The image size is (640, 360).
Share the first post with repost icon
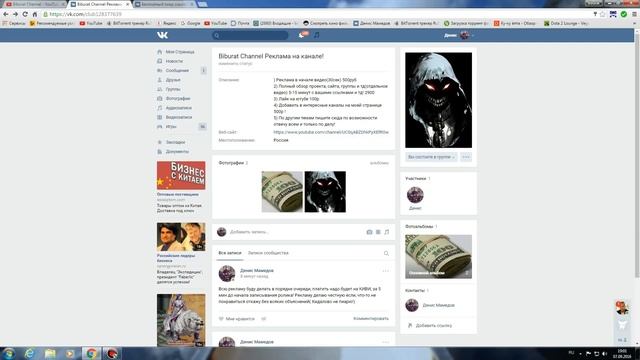(x=264, y=319)
